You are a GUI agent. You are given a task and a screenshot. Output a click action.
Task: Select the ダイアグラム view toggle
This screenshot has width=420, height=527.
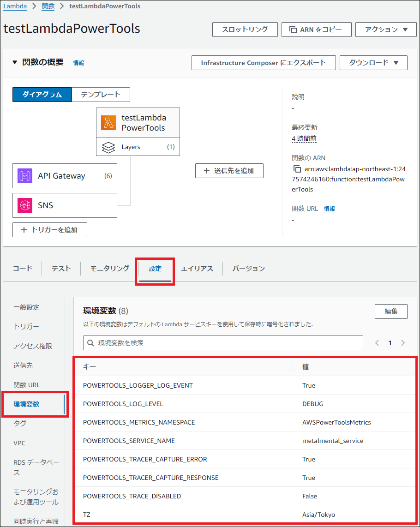(42, 95)
